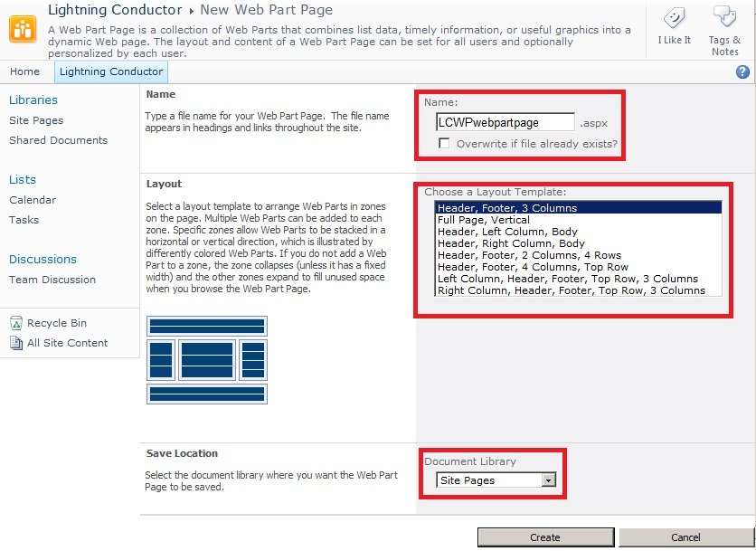The image size is (756, 551).
Task: Open the Team Discussion board
Action: point(52,280)
